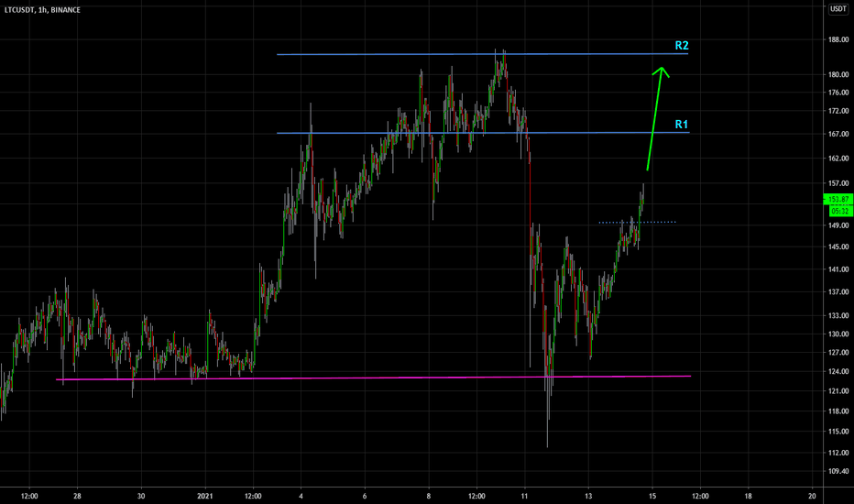
Task: Select the R2 blue horizontal resistance line
Action: click(x=482, y=54)
